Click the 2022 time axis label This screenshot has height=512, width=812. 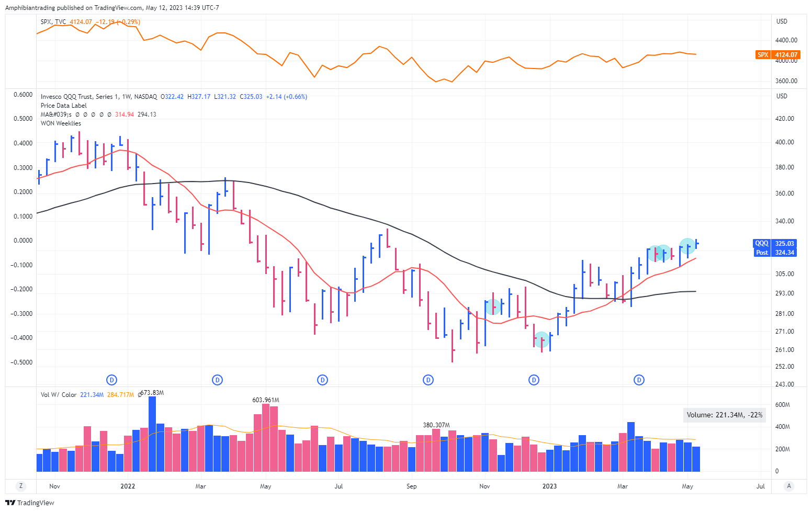[128, 486]
